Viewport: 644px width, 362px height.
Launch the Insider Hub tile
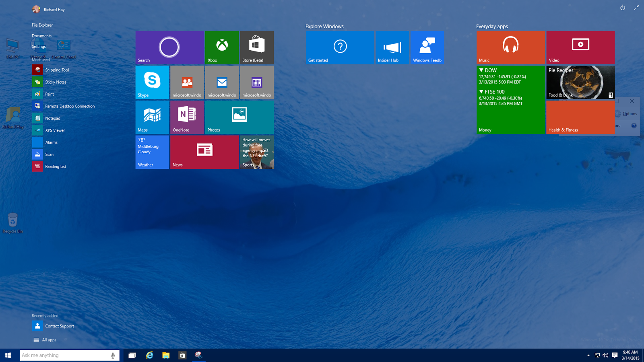point(392,47)
